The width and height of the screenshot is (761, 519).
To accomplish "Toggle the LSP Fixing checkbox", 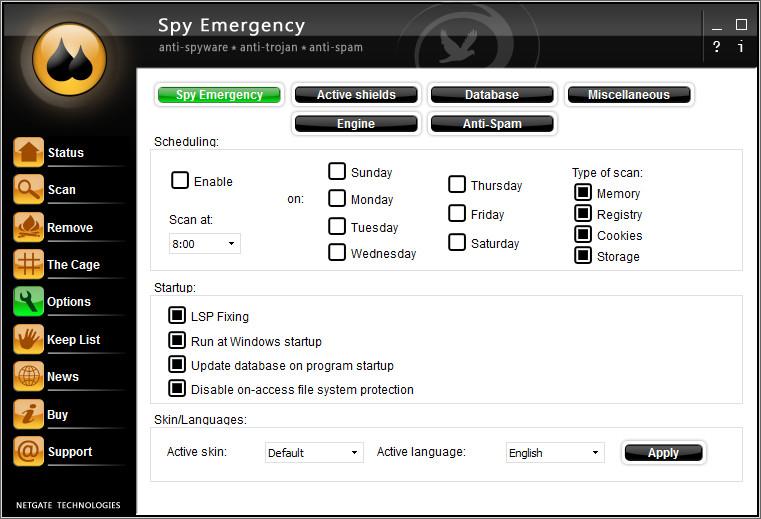I will coord(177,316).
